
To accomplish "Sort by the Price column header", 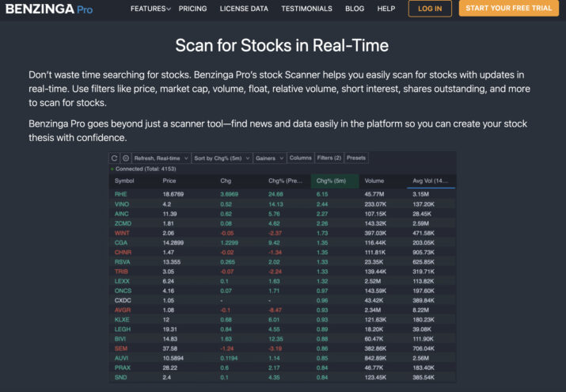I will click(x=169, y=181).
